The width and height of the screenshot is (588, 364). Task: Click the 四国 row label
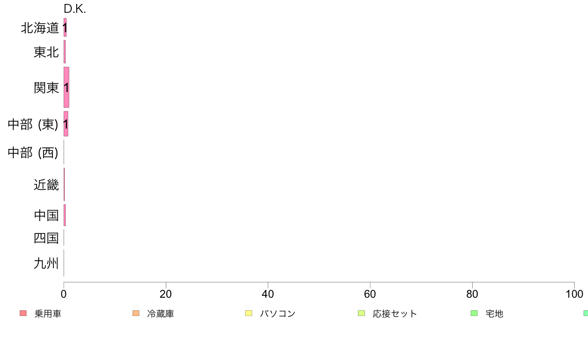pos(46,238)
